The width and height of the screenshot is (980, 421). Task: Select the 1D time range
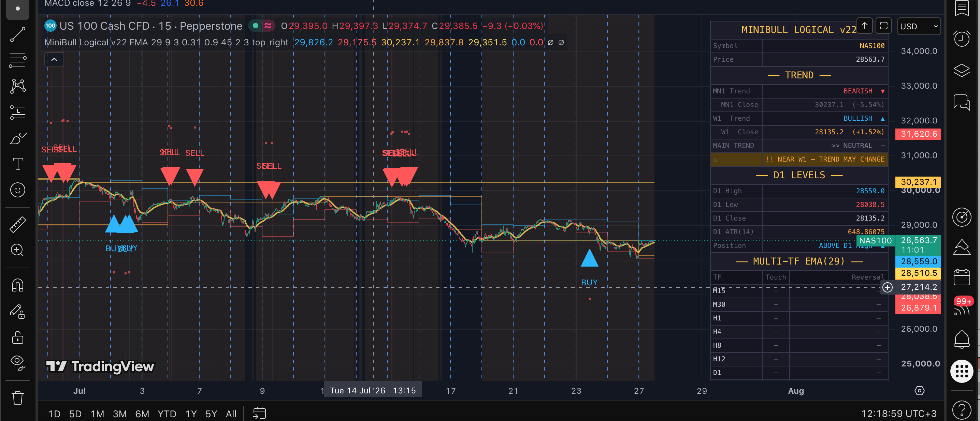[54, 414]
